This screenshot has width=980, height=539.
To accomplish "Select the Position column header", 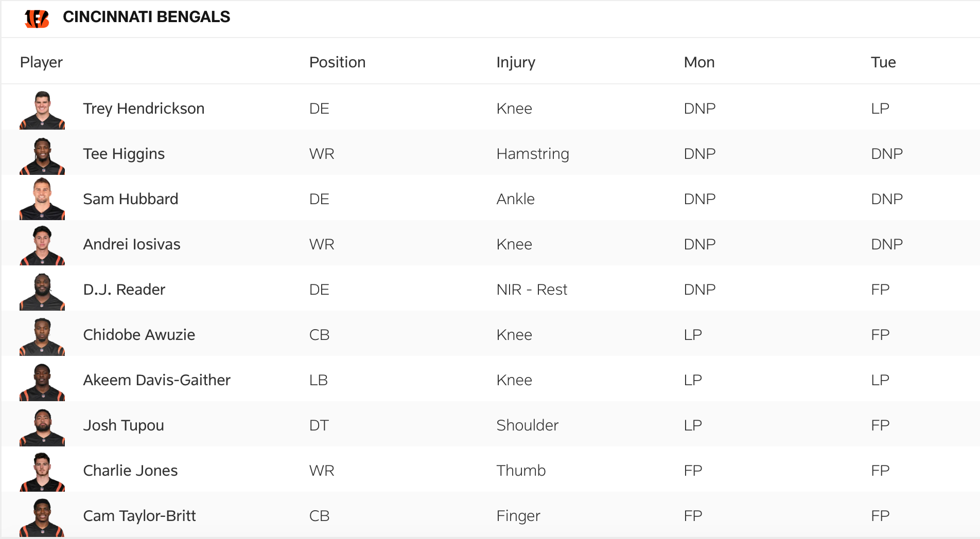I will coord(337,62).
